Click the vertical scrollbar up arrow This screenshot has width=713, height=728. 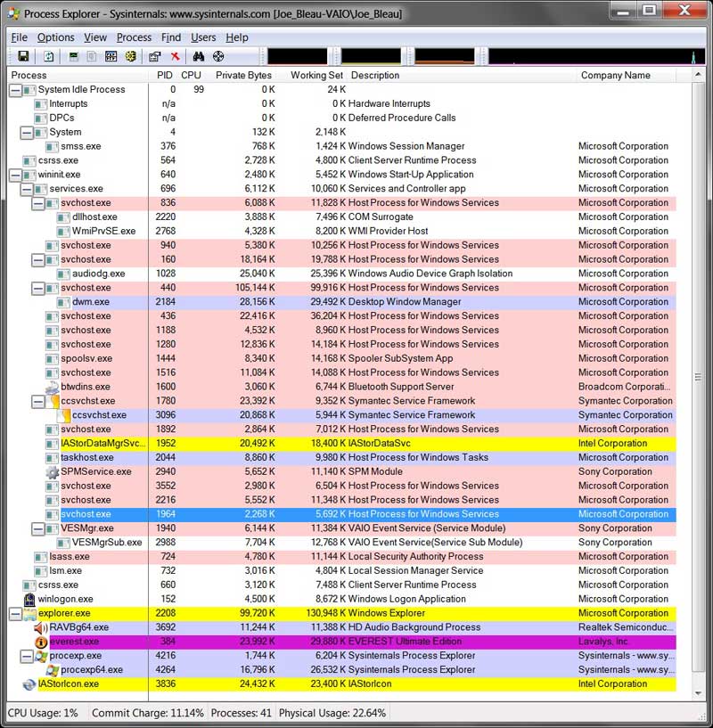pyautogui.click(x=698, y=75)
